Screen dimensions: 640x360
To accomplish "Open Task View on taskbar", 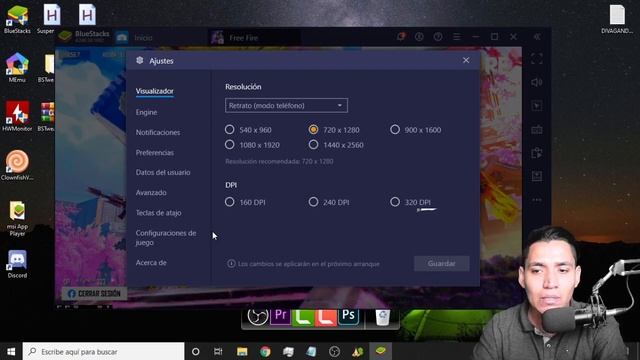I will tap(218, 351).
